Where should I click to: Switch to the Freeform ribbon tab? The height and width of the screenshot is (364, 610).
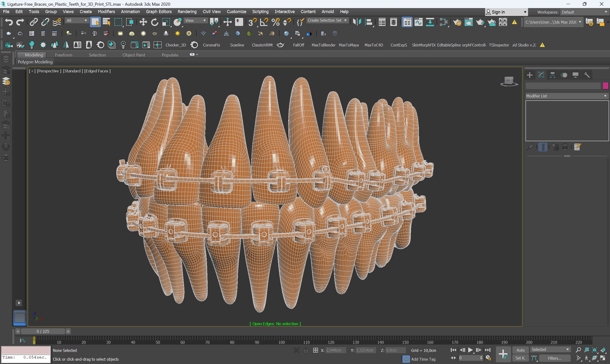point(64,55)
